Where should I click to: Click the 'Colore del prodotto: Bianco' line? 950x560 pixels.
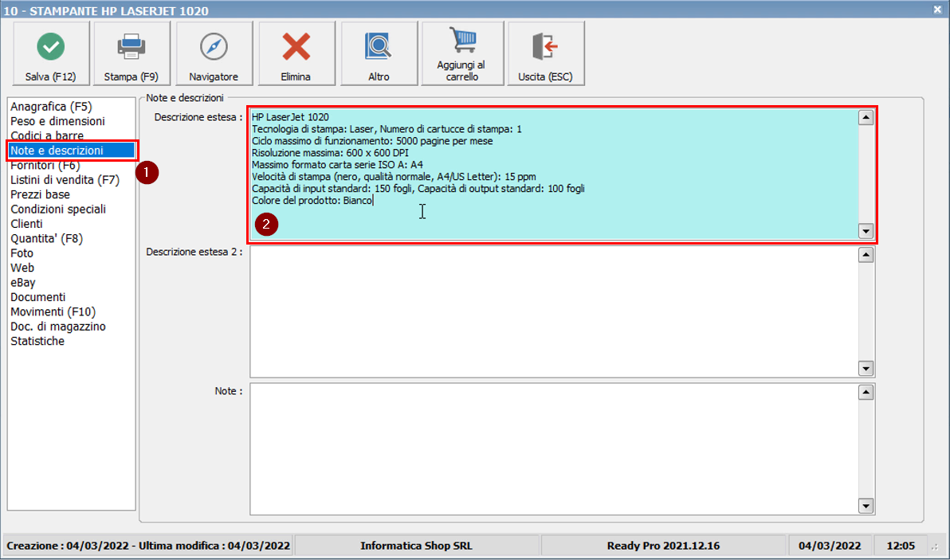(312, 201)
